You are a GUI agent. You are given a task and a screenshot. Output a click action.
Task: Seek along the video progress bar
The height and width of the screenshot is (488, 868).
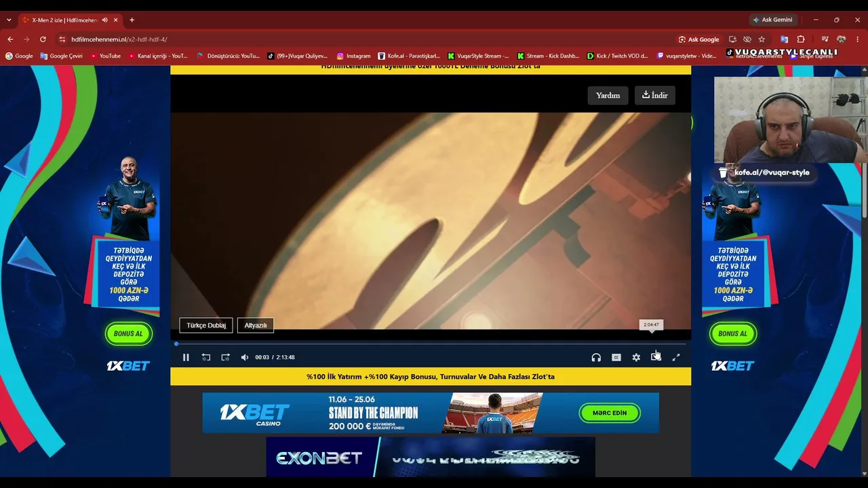click(431, 344)
